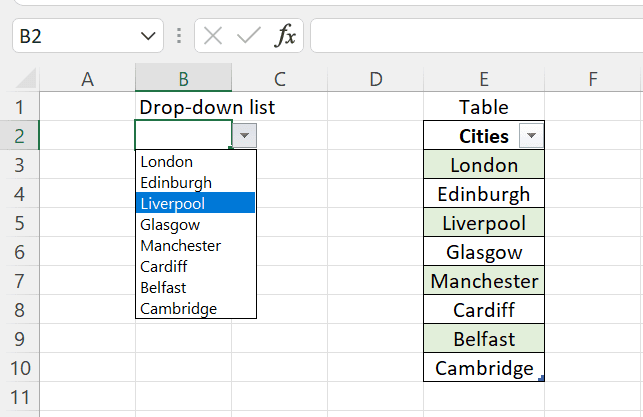
Task: Open the Cities table filter dropdown
Action: tap(531, 136)
